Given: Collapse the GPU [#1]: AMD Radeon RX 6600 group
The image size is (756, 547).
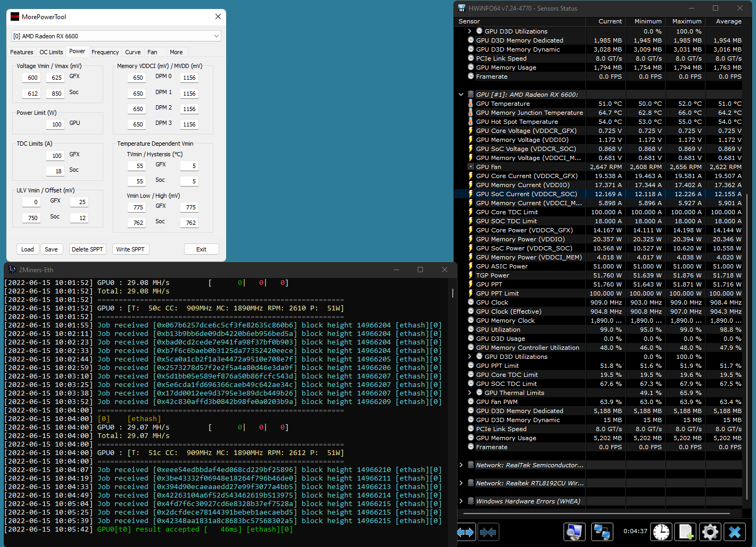Looking at the screenshot, I should [x=461, y=95].
